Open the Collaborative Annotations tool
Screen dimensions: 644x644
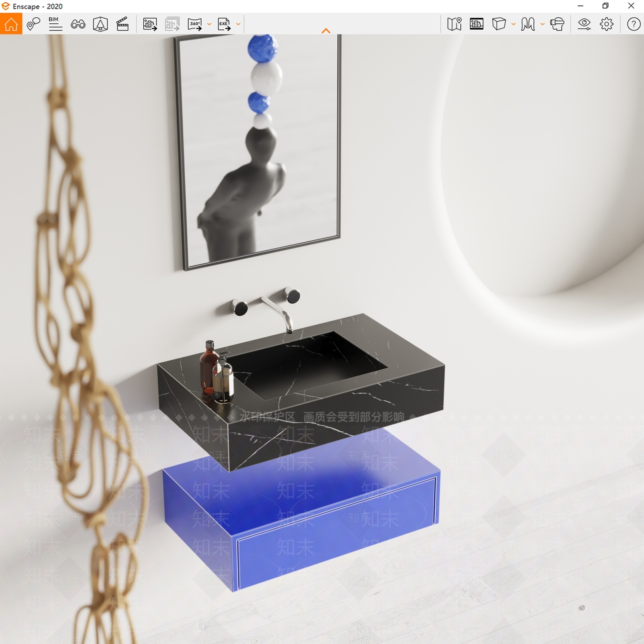click(x=33, y=24)
